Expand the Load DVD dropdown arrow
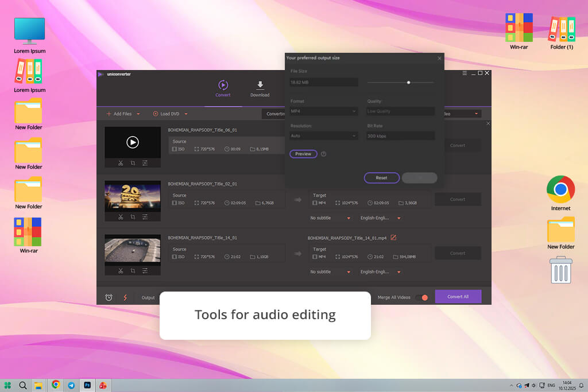588x392 pixels. 186,114
